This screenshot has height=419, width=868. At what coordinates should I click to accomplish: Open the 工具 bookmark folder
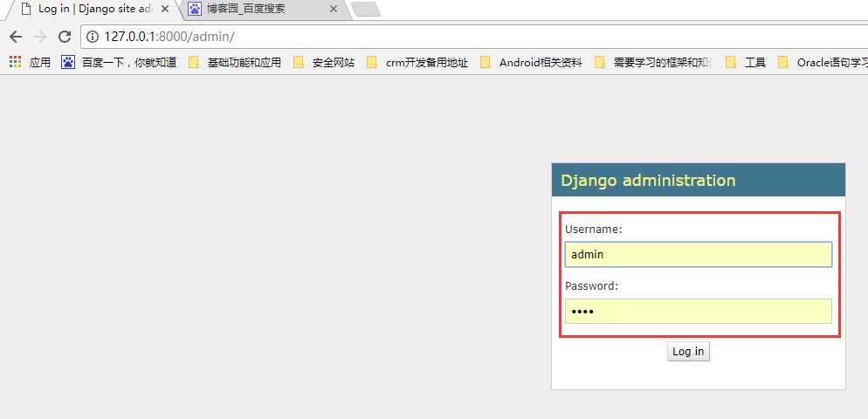pos(746,63)
